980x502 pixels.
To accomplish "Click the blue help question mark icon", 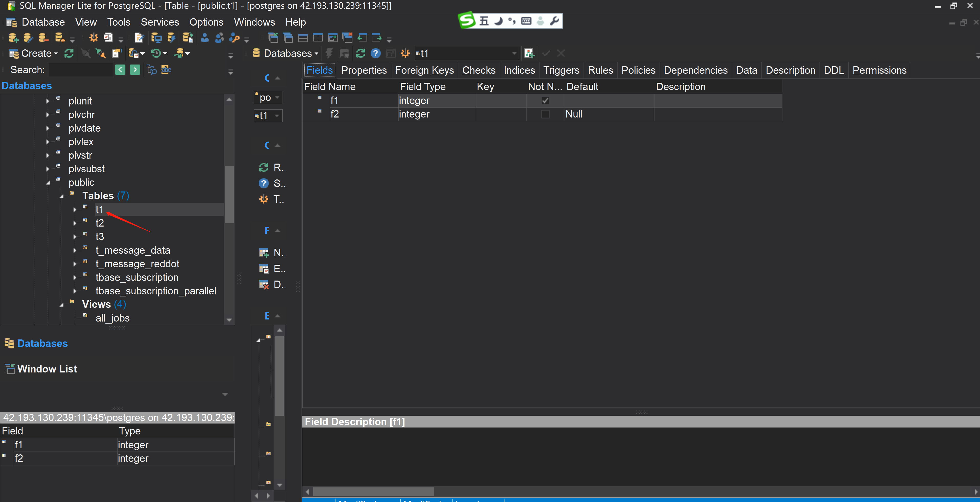I will pyautogui.click(x=375, y=53).
